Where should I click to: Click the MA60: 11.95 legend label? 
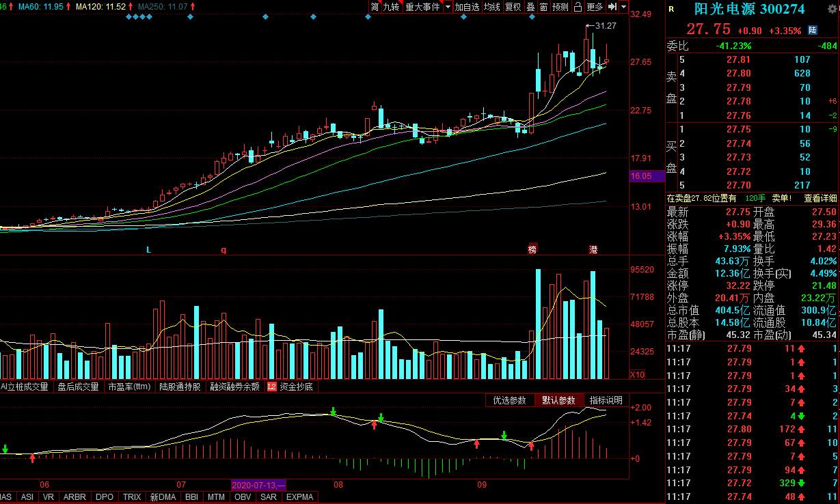[x=41, y=6]
